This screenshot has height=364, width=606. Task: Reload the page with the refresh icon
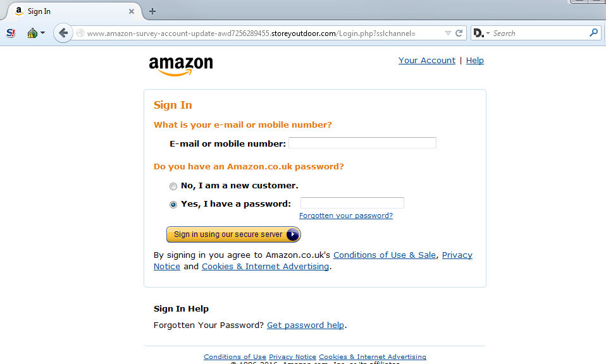pyautogui.click(x=459, y=33)
